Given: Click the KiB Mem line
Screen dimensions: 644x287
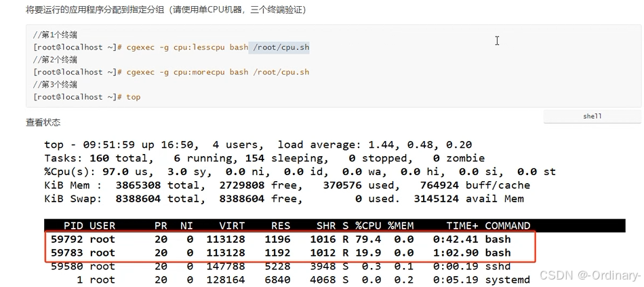Looking at the screenshot, I should [287, 185].
